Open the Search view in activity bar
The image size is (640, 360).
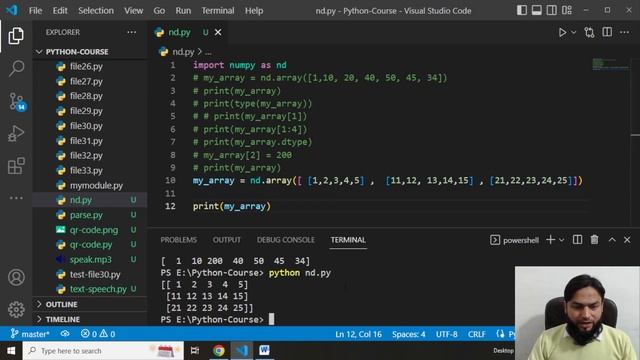tap(16, 68)
